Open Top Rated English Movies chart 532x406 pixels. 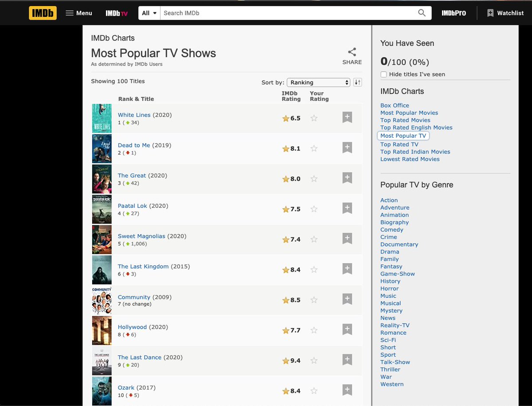click(x=416, y=127)
